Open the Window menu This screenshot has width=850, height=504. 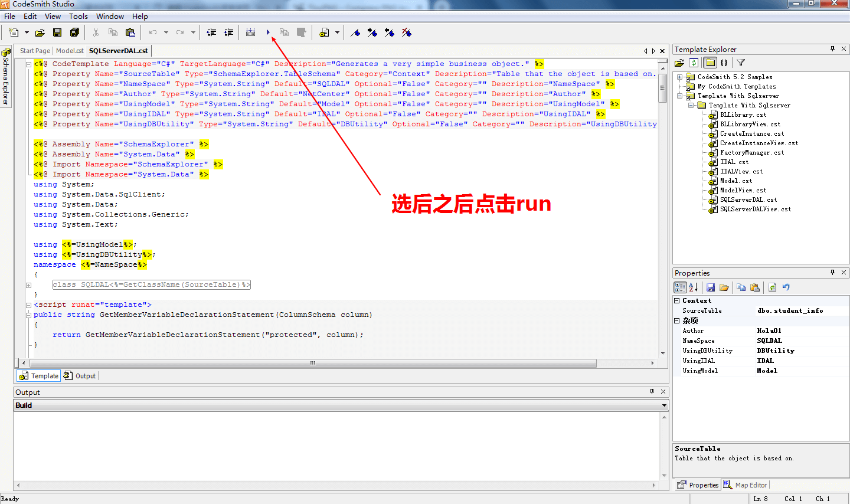click(110, 17)
